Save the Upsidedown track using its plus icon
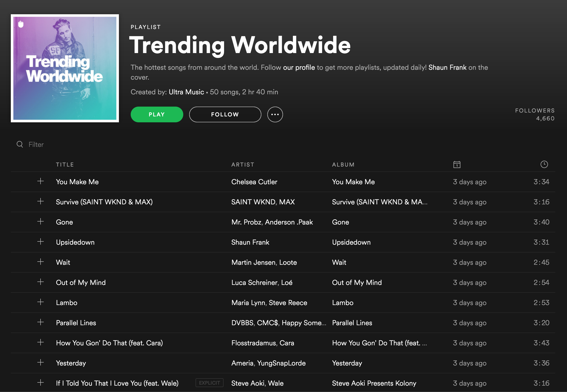This screenshot has width=567, height=392. coord(41,242)
